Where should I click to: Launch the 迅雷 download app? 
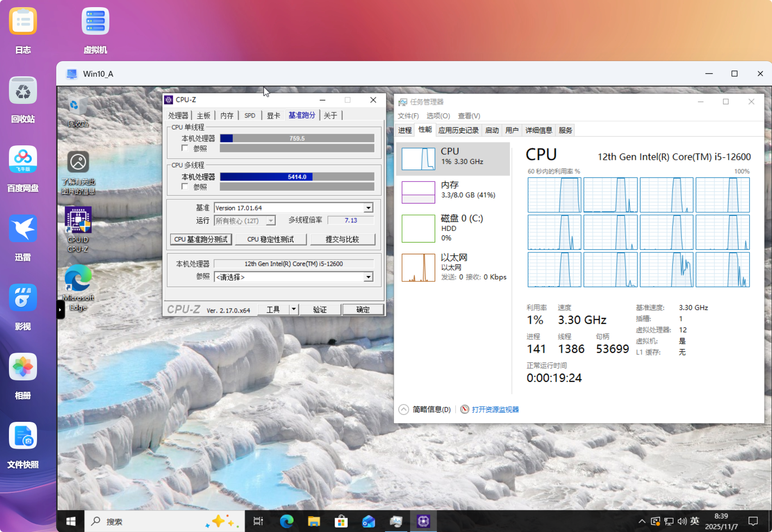coord(23,229)
